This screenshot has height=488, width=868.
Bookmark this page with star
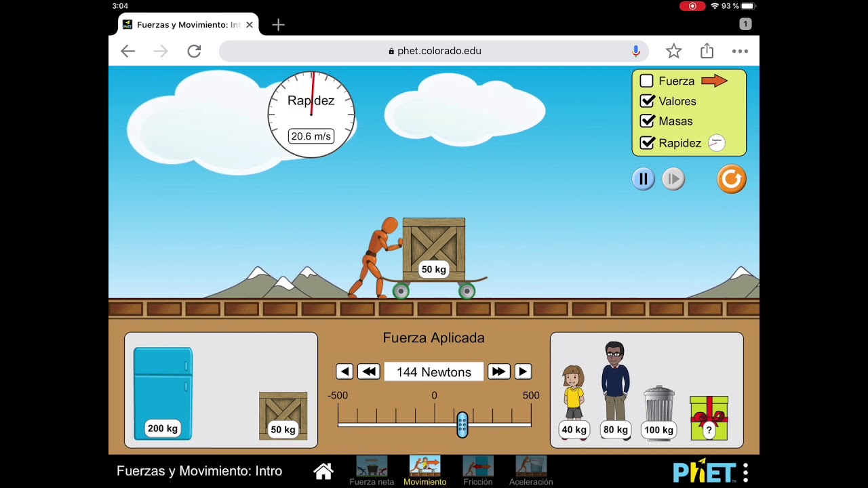[673, 51]
